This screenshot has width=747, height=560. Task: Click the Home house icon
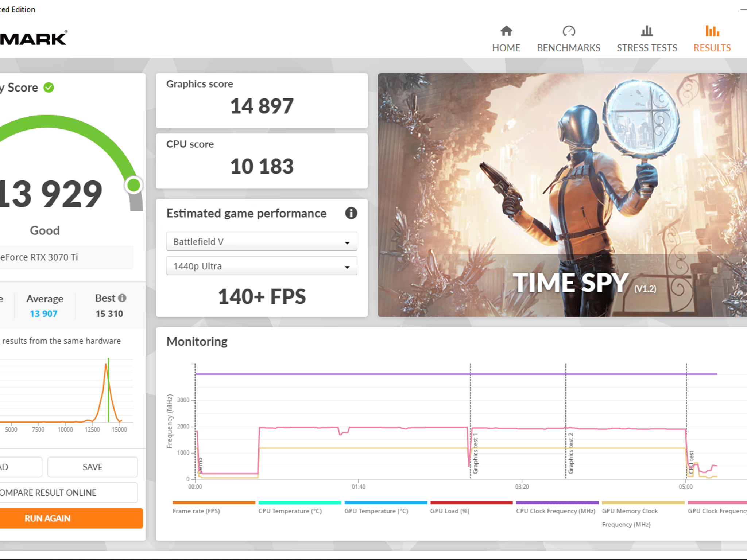point(506,31)
